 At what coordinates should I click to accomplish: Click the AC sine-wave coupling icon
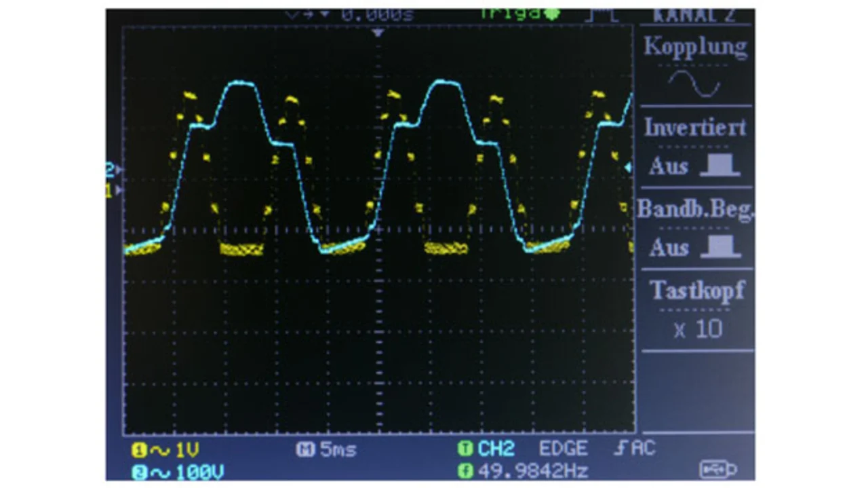[694, 83]
